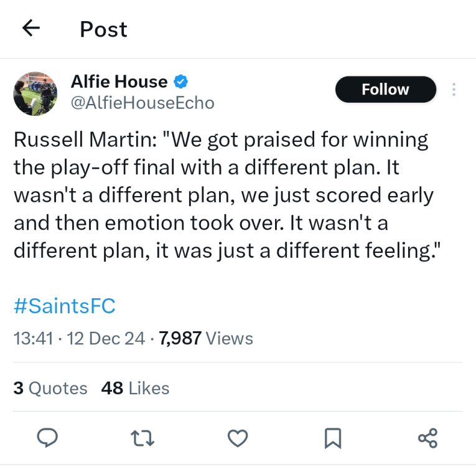Repost this tweet using the retweet icon
Image resolution: width=476 pixels, height=467 pixels.
[144, 438]
